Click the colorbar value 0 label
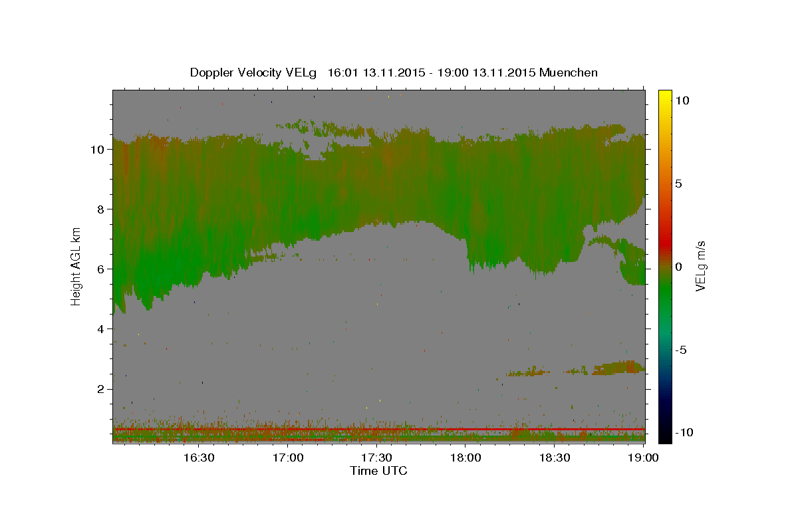Image resolution: width=798 pixels, height=532 pixels. (x=679, y=267)
